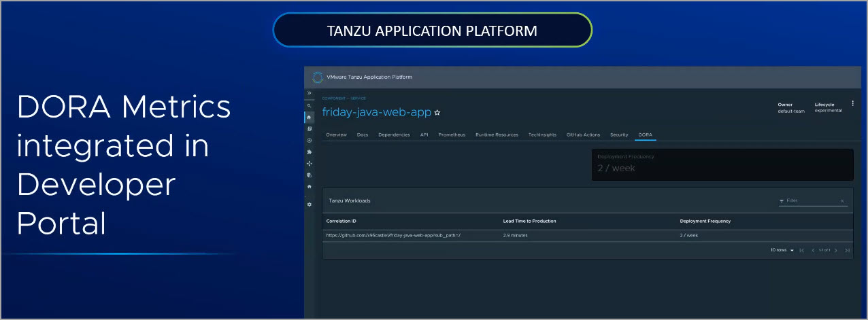Switch to the Docs tab
Image resolution: width=868 pixels, height=320 pixels.
[x=363, y=135]
